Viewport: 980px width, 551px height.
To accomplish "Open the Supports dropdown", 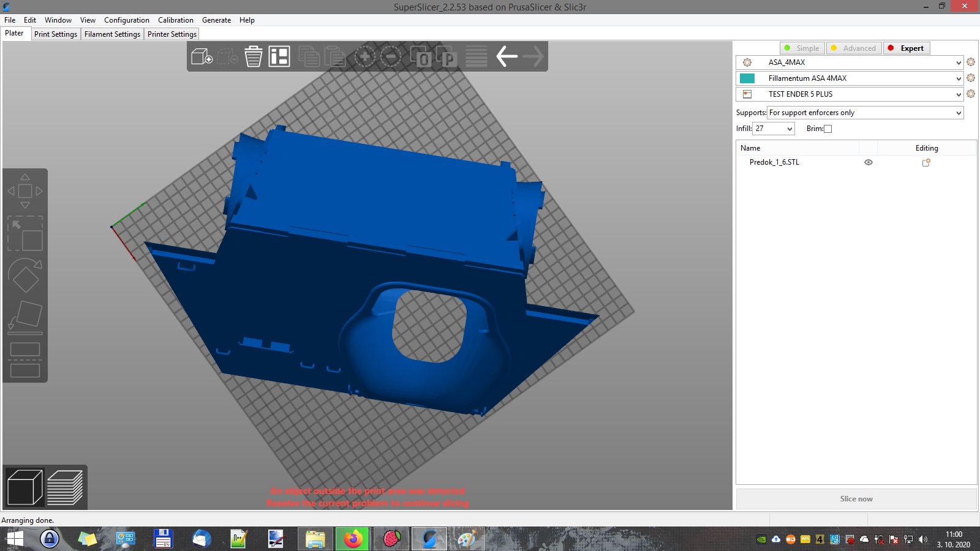I will click(865, 113).
